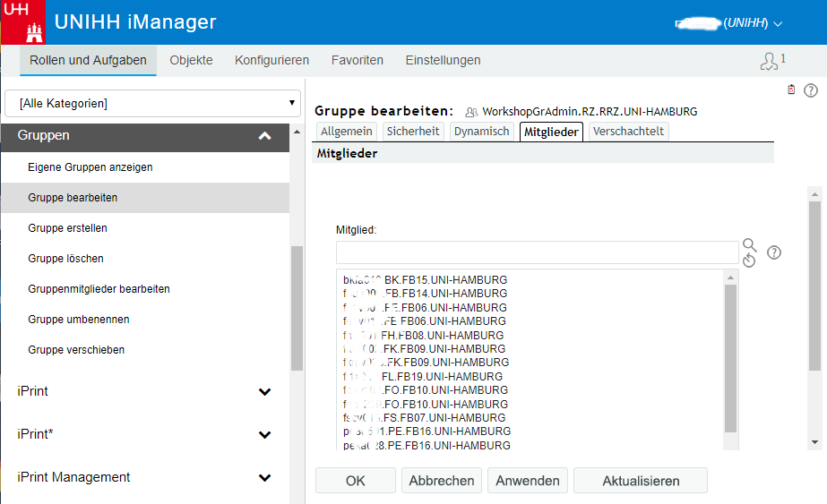Viewport: 827px width, 504px height.
Task: Open the Einstellungen tab
Action: [x=443, y=61]
